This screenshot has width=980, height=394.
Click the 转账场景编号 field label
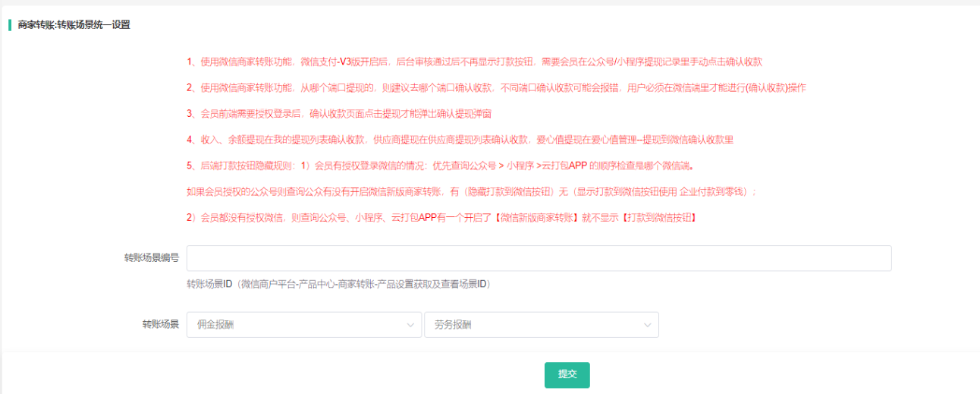point(152,258)
